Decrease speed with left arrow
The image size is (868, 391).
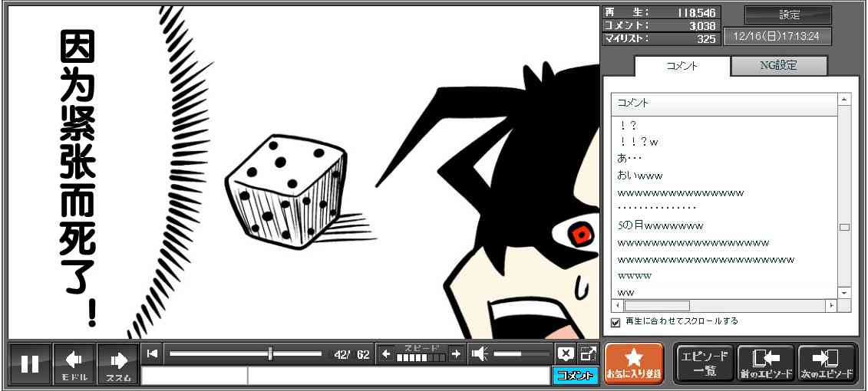click(x=386, y=354)
